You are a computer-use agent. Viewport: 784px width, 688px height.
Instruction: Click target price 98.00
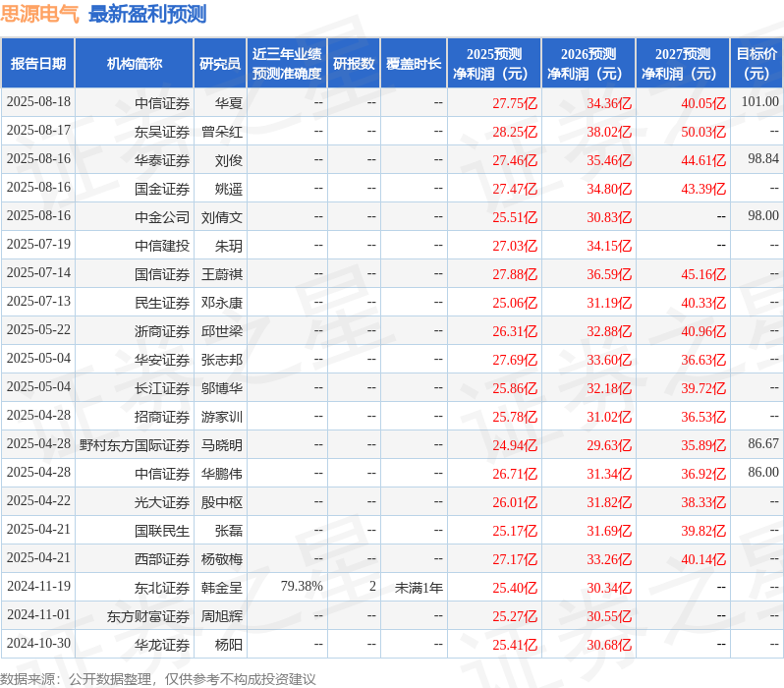pos(763,216)
